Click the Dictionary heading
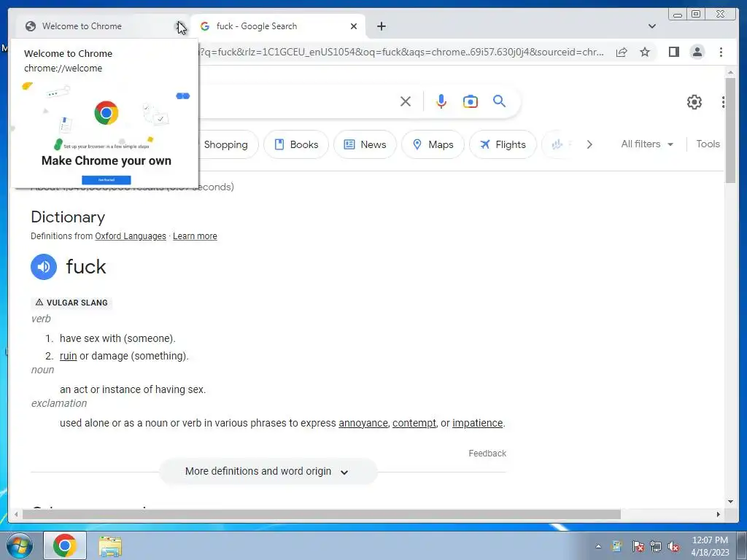The height and width of the screenshot is (560, 747). (x=68, y=217)
